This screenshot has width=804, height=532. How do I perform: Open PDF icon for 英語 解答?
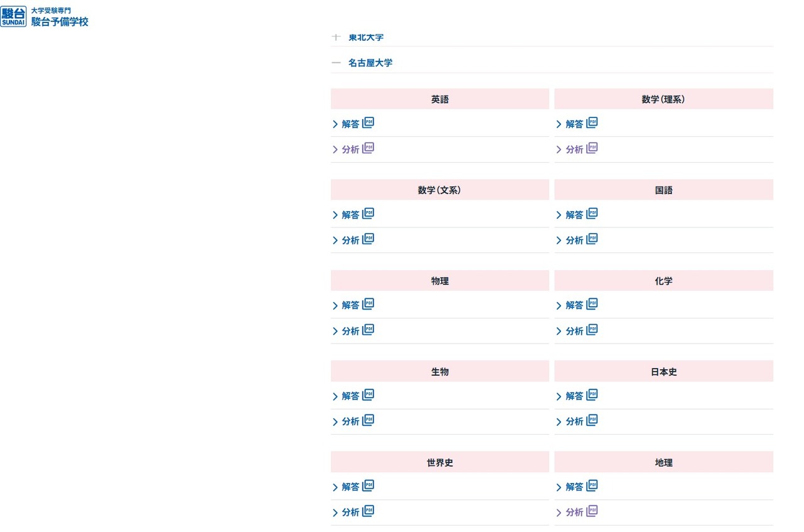(368, 123)
